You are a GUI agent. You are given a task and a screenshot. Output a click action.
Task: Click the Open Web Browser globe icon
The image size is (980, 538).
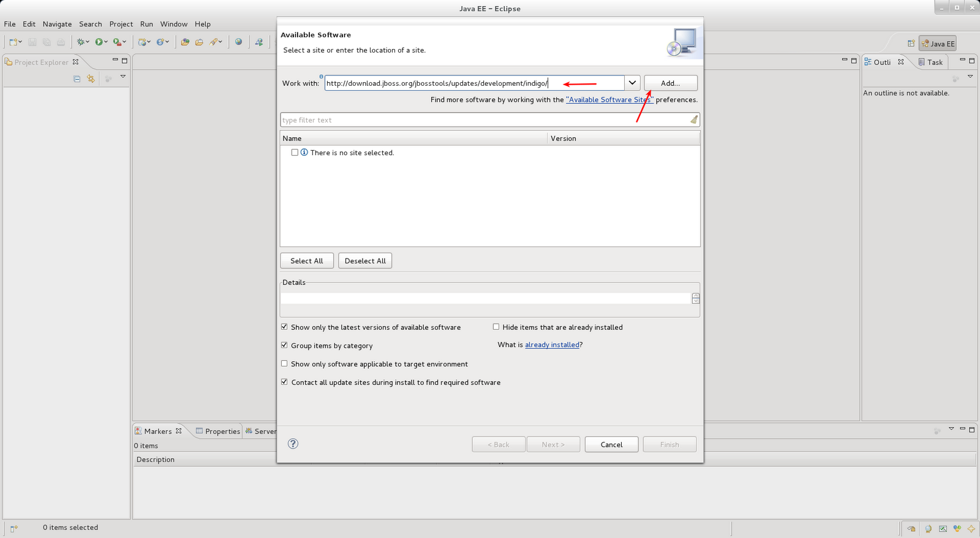238,42
